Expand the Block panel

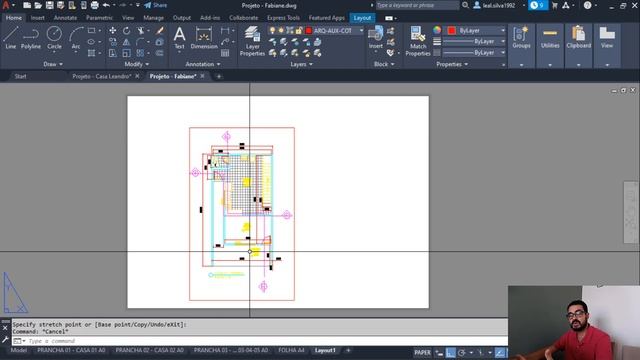point(384,64)
